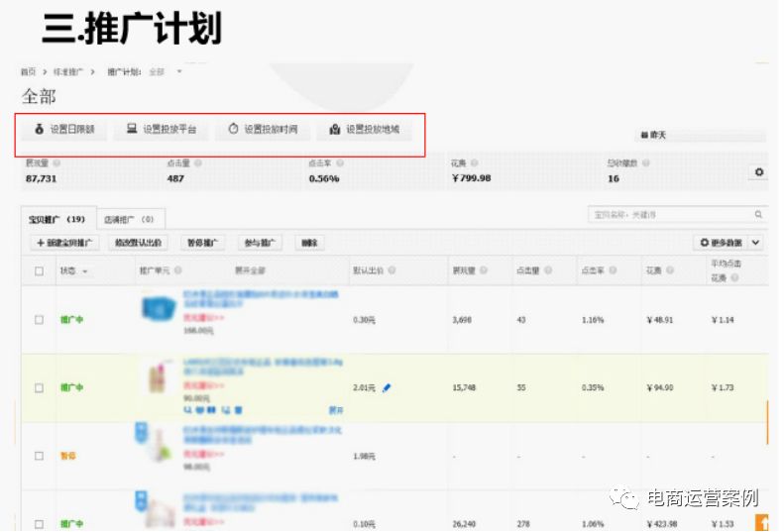Image resolution: width=784 pixels, height=532 pixels.
Task: Tick the select-all checkbox in table header
Action: point(39,271)
